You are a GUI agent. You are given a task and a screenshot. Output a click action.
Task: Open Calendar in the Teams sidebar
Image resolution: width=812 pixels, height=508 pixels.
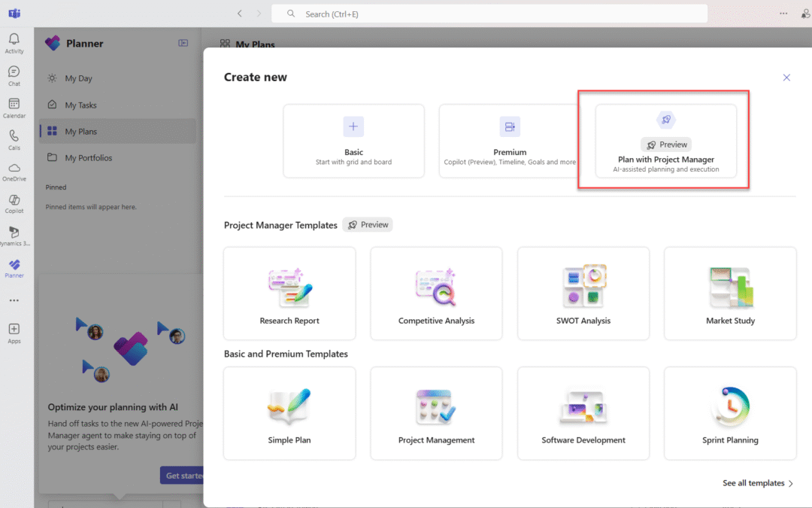pyautogui.click(x=14, y=108)
